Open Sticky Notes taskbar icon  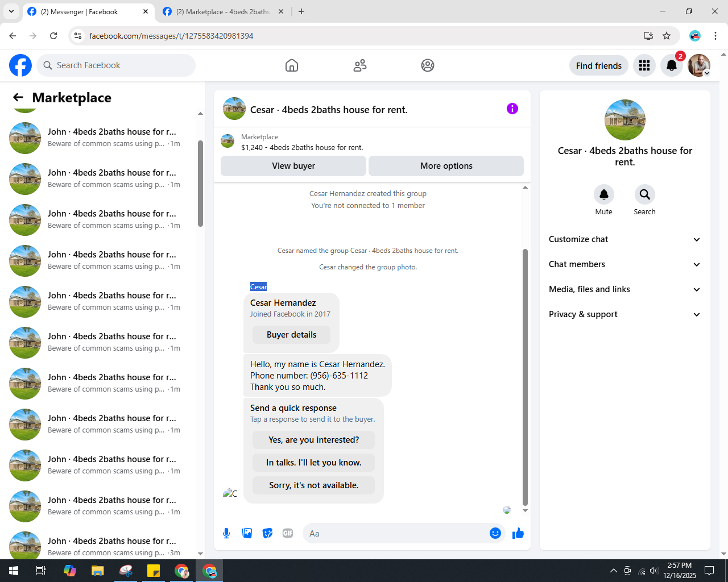point(154,571)
